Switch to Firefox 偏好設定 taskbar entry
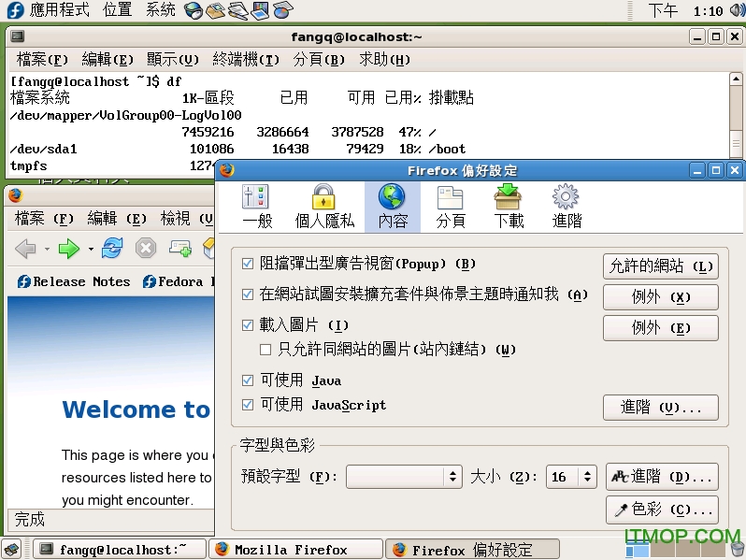 472,550
